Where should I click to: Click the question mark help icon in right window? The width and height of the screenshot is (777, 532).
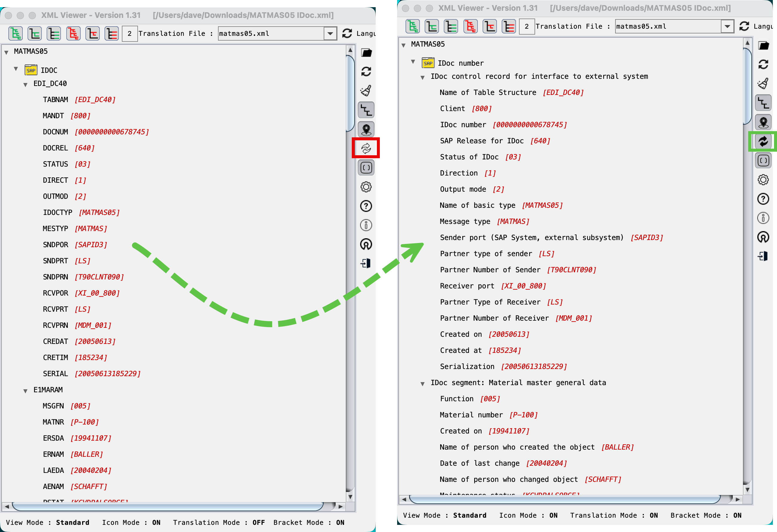[763, 199]
